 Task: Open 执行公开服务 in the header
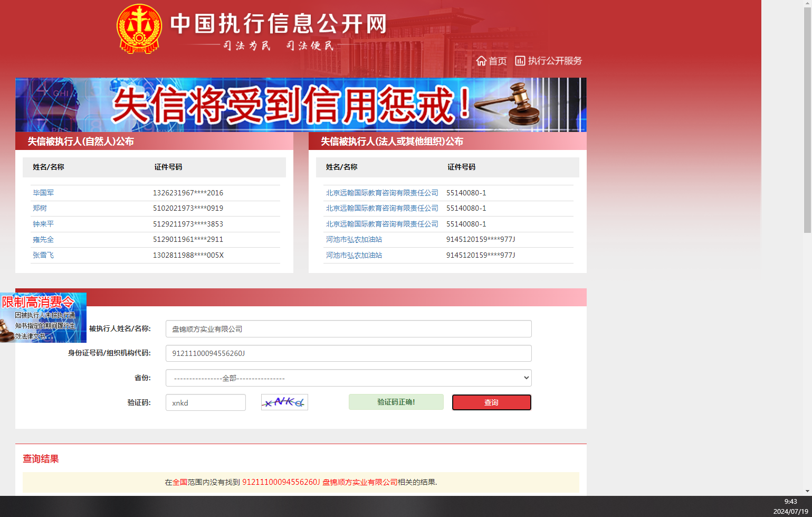tap(548, 61)
